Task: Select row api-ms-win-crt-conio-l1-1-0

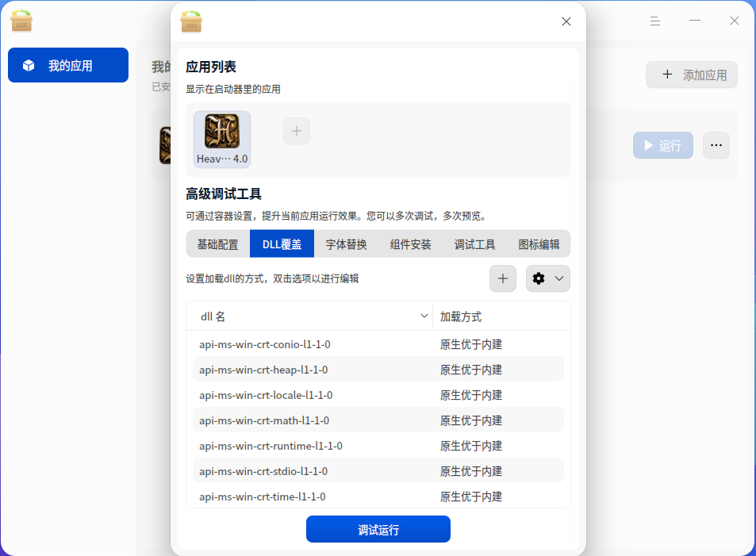Action: pos(378,344)
